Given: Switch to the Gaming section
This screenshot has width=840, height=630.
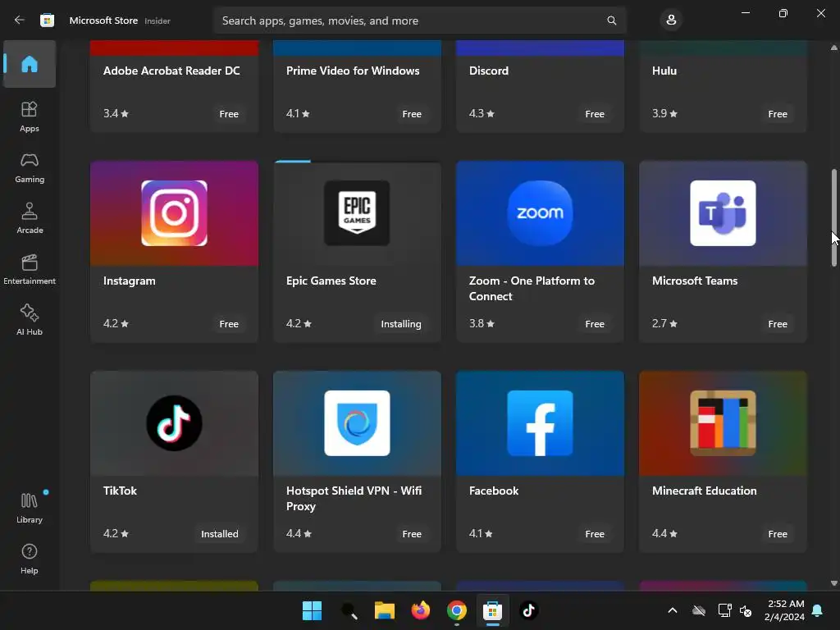Looking at the screenshot, I should pyautogui.click(x=30, y=168).
